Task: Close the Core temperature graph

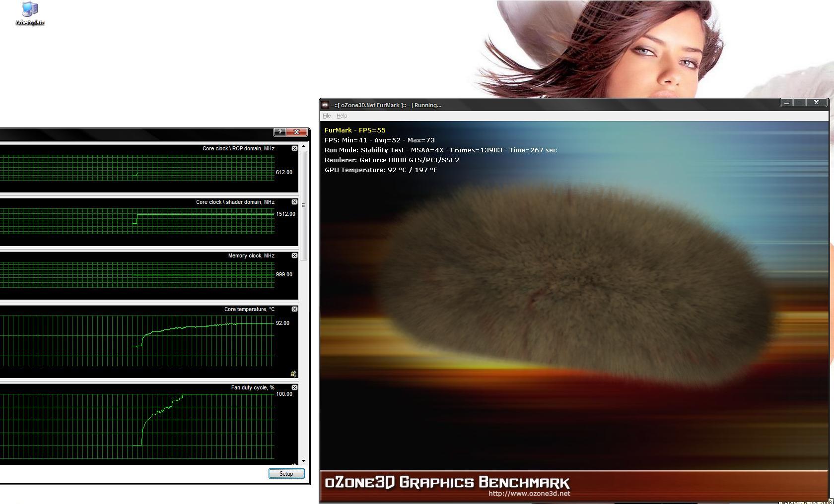Action: [x=294, y=309]
